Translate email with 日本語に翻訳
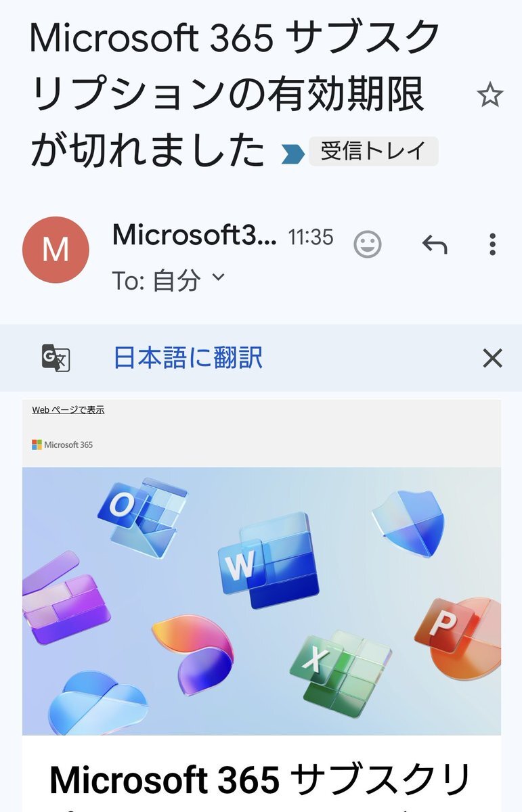The height and width of the screenshot is (812, 522). click(x=188, y=357)
